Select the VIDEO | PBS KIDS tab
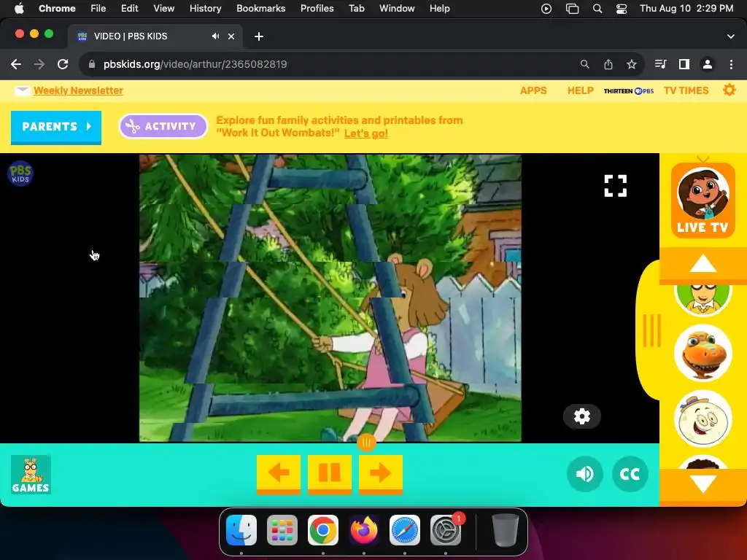This screenshot has height=560, width=747. [x=155, y=36]
